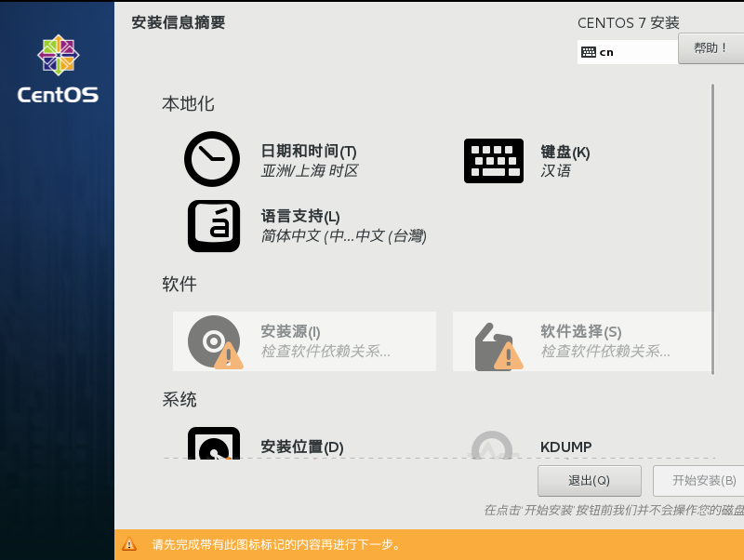Image resolution: width=744 pixels, height=560 pixels.
Task: Open the installation destination disk icon
Action: [x=214, y=443]
